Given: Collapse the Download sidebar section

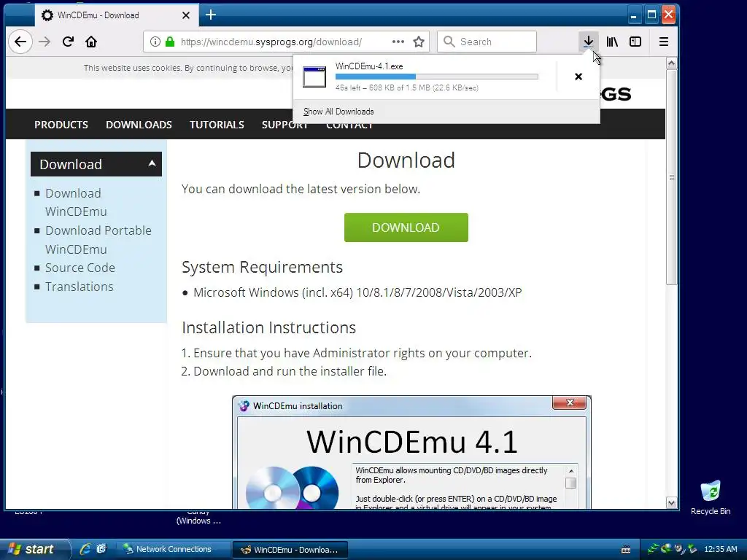Looking at the screenshot, I should point(96,164).
